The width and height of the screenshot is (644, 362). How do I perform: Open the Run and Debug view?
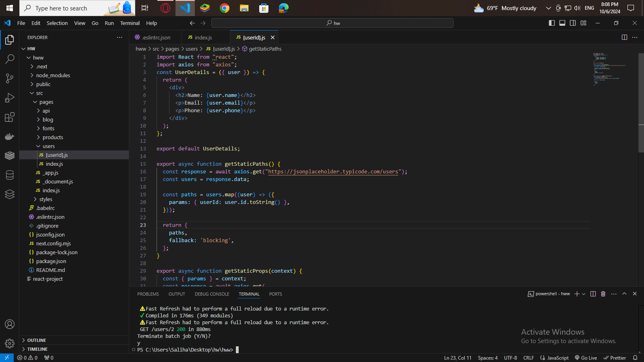[x=10, y=98]
